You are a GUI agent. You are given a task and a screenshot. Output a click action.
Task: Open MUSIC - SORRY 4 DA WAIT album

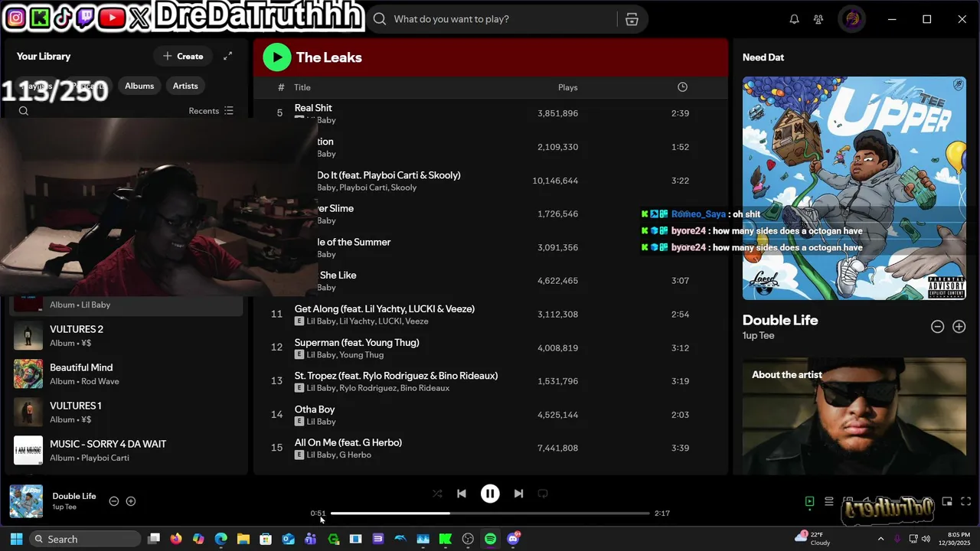[126, 450]
